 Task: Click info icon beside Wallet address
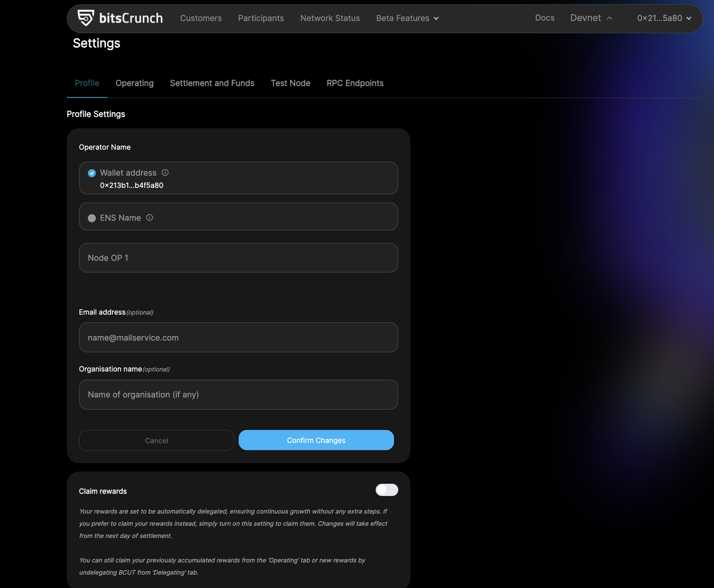click(x=165, y=173)
